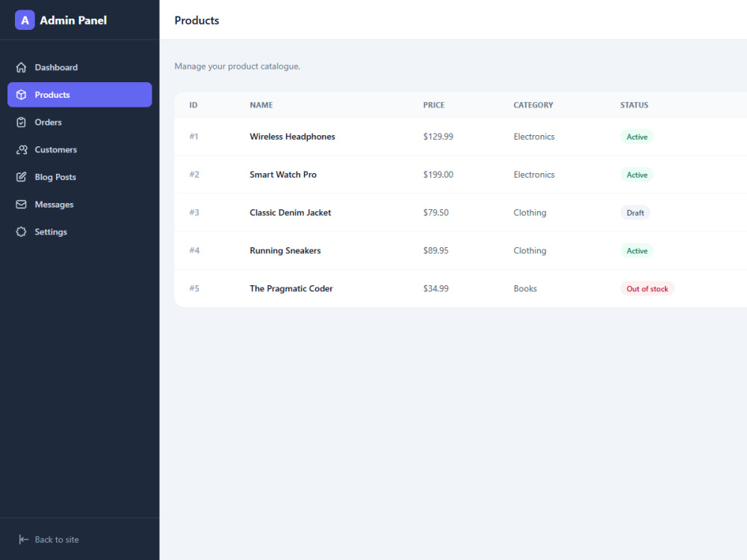Image resolution: width=747 pixels, height=560 pixels.
Task: Click the Products box icon
Action: click(x=21, y=95)
